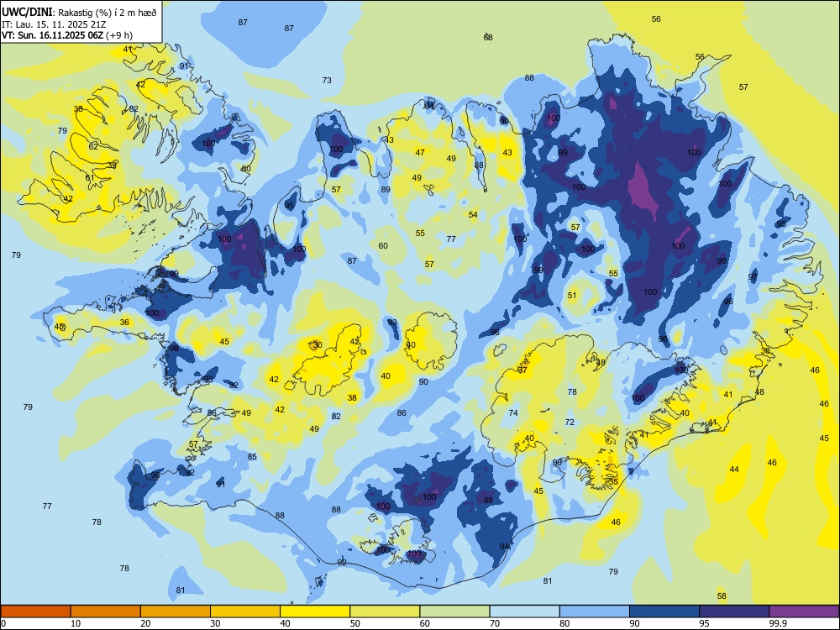
Task: Click the humidity value '58' in the southeast sea
Action: (x=722, y=596)
